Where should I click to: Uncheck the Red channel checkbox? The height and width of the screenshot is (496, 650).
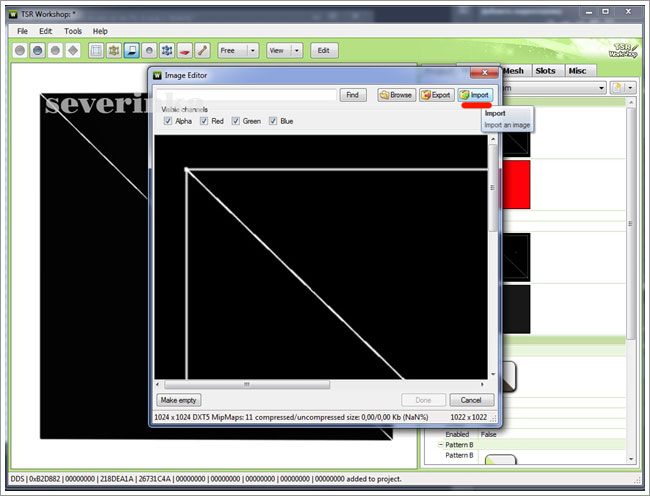click(x=204, y=121)
